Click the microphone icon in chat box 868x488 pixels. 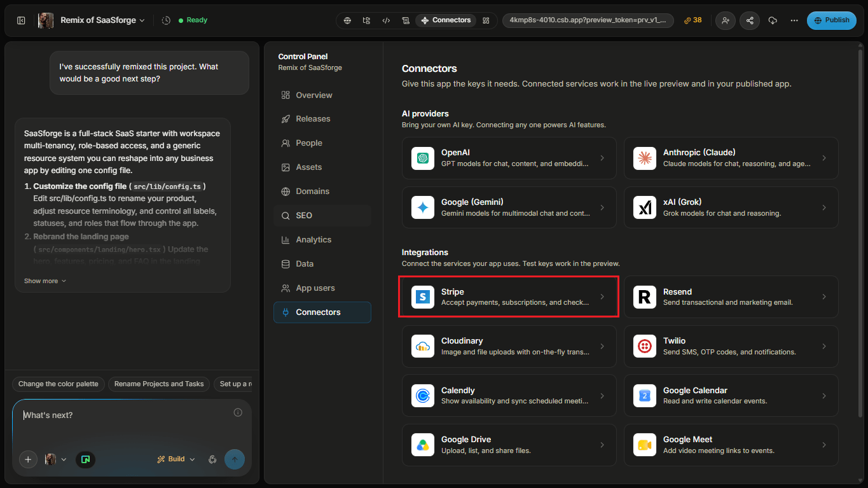click(x=213, y=459)
